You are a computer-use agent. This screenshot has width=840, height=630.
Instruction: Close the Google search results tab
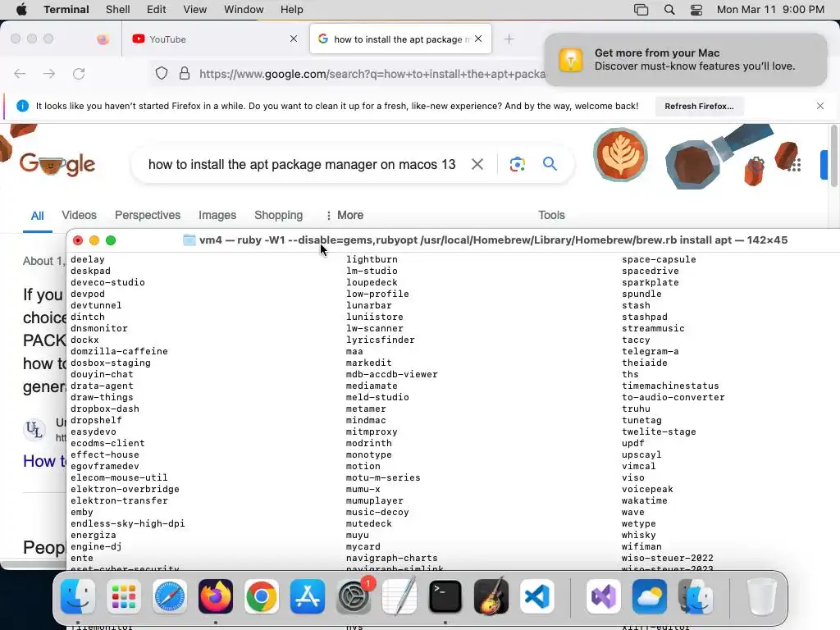(x=478, y=39)
